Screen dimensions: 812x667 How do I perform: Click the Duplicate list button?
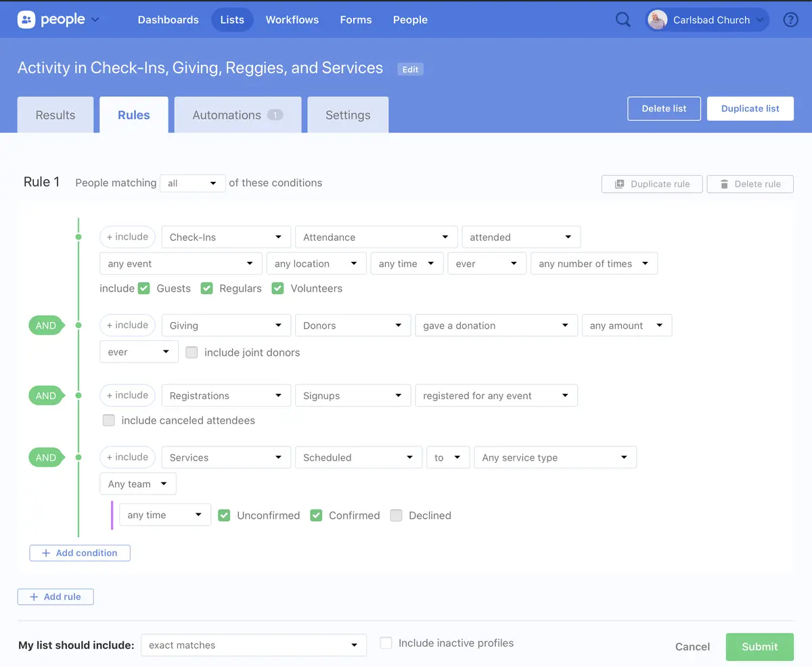750,108
